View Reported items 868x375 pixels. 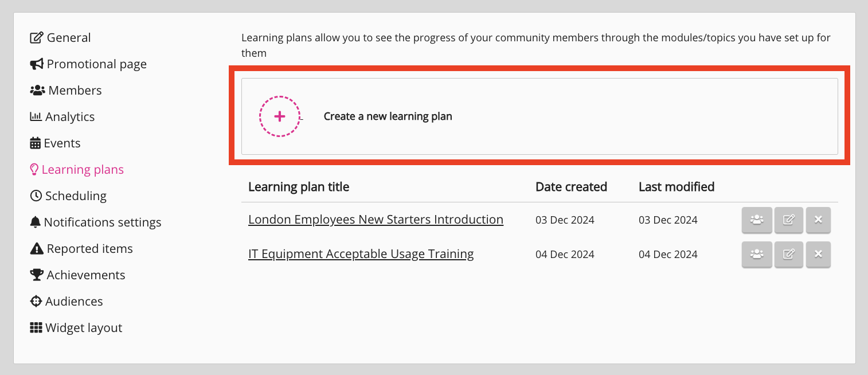tap(89, 249)
